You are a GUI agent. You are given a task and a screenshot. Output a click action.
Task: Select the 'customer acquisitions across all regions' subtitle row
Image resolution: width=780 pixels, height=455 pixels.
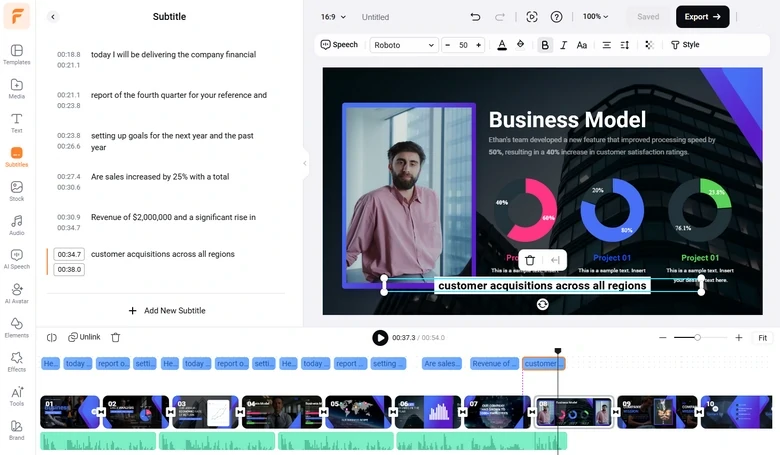pos(166,262)
